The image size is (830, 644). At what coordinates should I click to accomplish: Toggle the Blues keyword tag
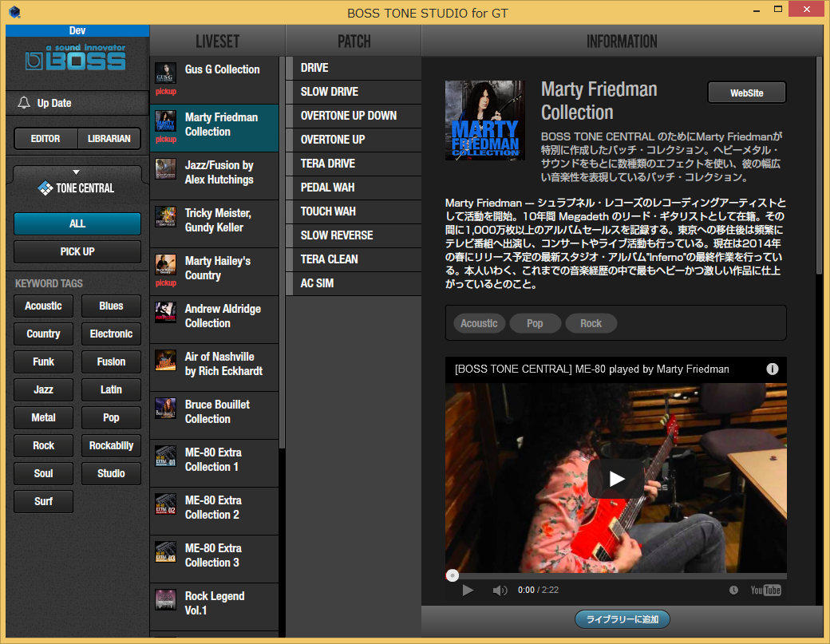pyautogui.click(x=111, y=306)
